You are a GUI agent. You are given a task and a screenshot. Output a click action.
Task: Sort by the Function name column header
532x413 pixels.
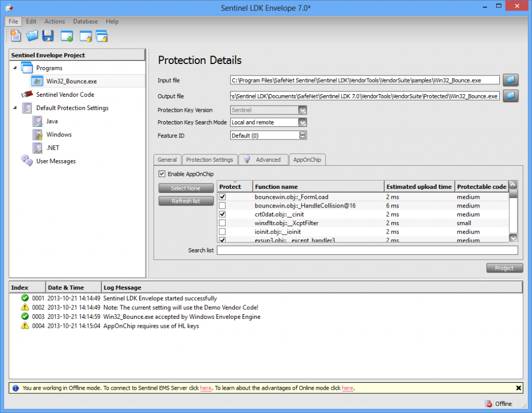(318, 186)
